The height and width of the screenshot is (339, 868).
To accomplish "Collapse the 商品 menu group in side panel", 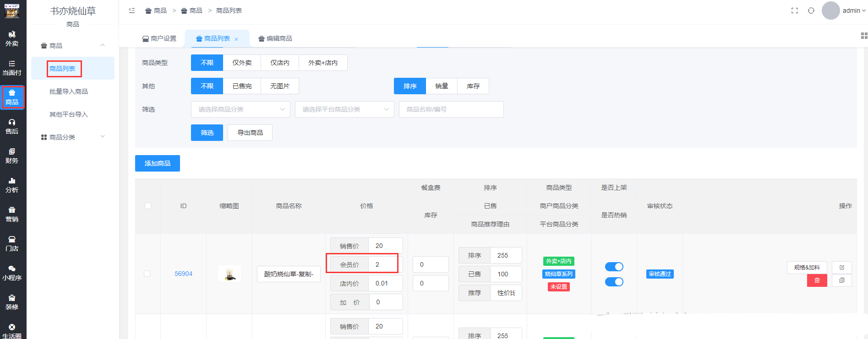I will 73,46.
